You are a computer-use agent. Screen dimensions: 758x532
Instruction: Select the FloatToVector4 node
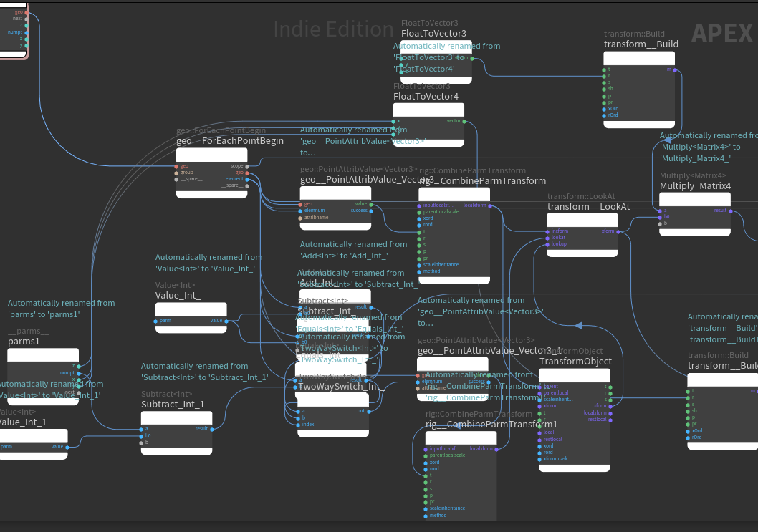coord(428,125)
